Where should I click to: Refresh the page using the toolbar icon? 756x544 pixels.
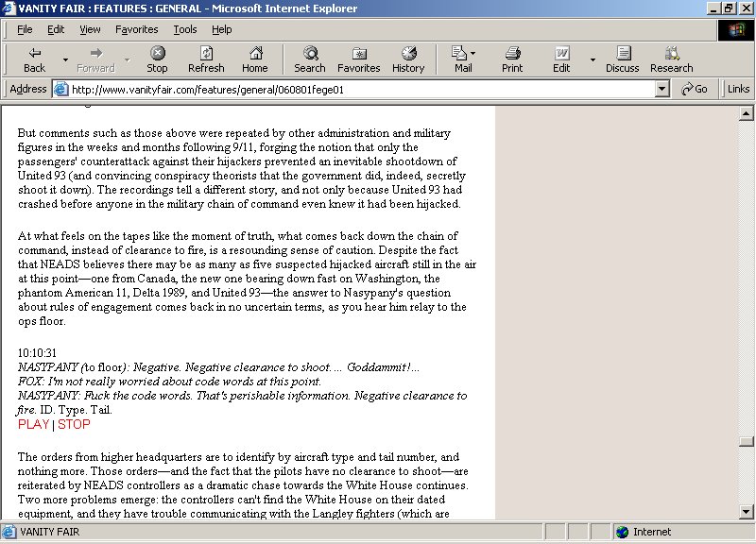click(206, 54)
